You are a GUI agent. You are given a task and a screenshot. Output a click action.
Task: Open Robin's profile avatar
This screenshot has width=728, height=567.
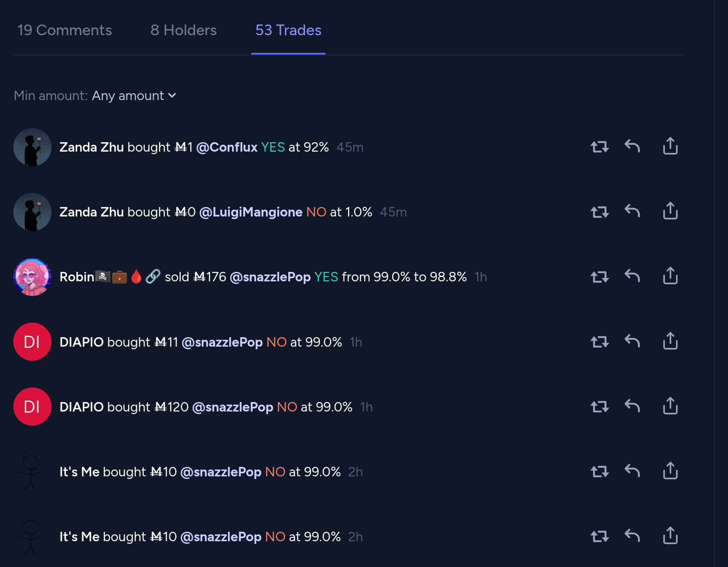32,277
